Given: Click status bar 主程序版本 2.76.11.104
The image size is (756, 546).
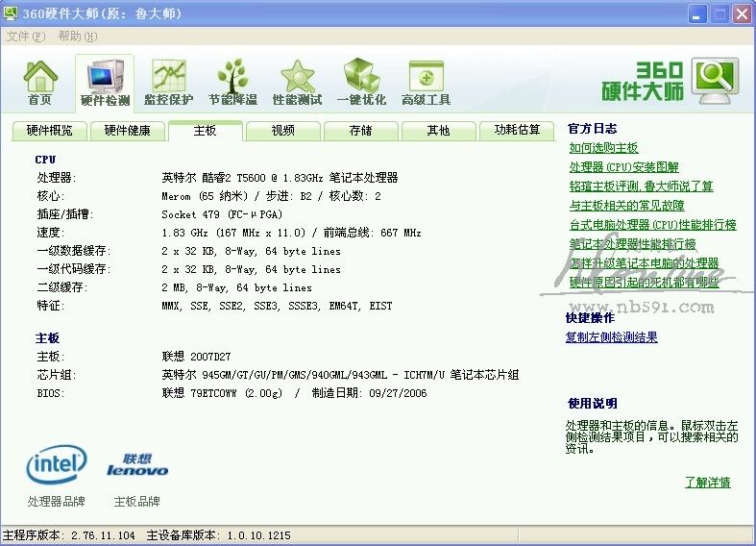Looking at the screenshot, I should pos(69,535).
